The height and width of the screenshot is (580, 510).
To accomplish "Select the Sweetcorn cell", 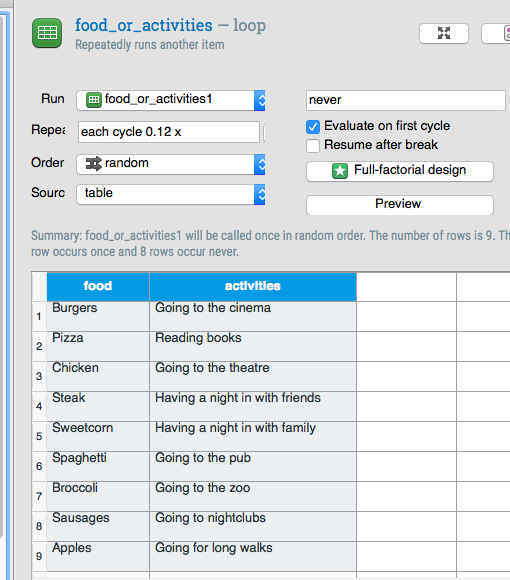I will [x=98, y=436].
